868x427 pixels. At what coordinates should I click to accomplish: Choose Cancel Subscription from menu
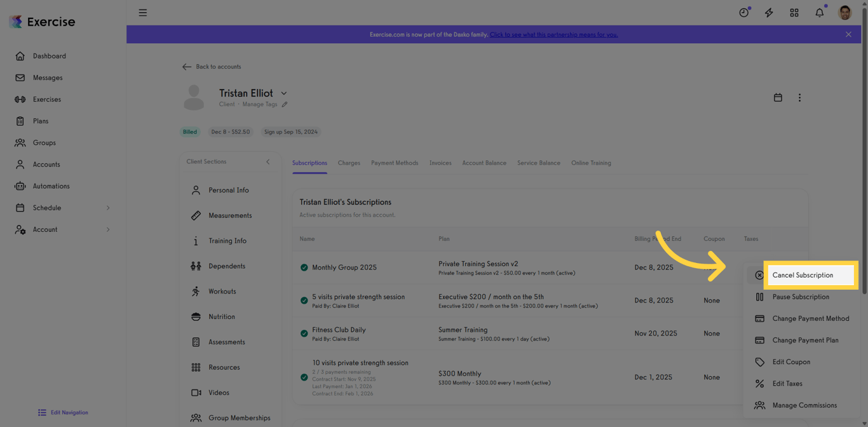coord(803,275)
